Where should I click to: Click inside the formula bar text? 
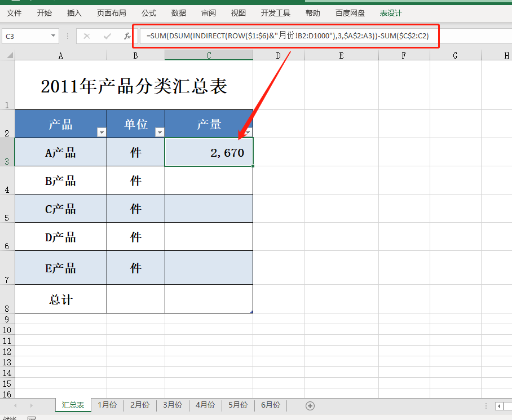tap(289, 36)
